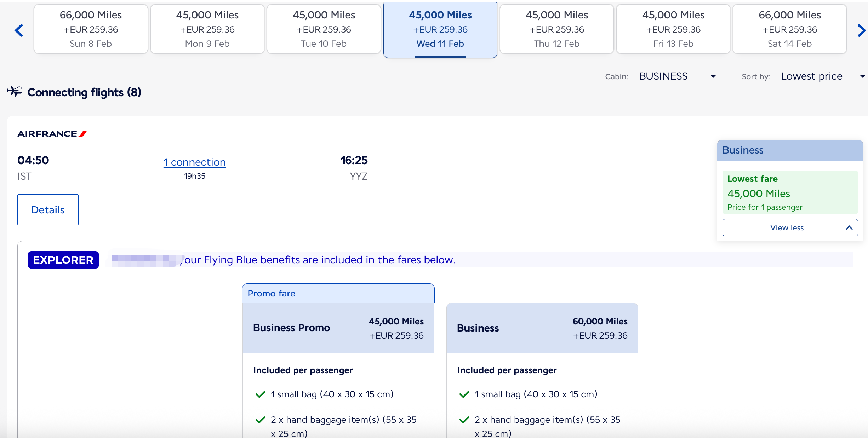Select the Thu 12 Feb date tab

(556, 29)
